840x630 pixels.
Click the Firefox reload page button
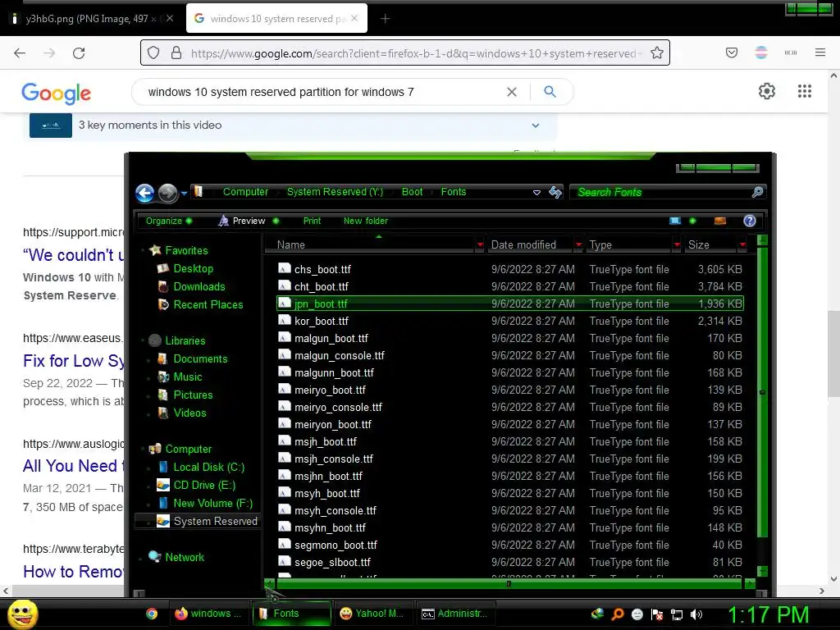click(79, 53)
